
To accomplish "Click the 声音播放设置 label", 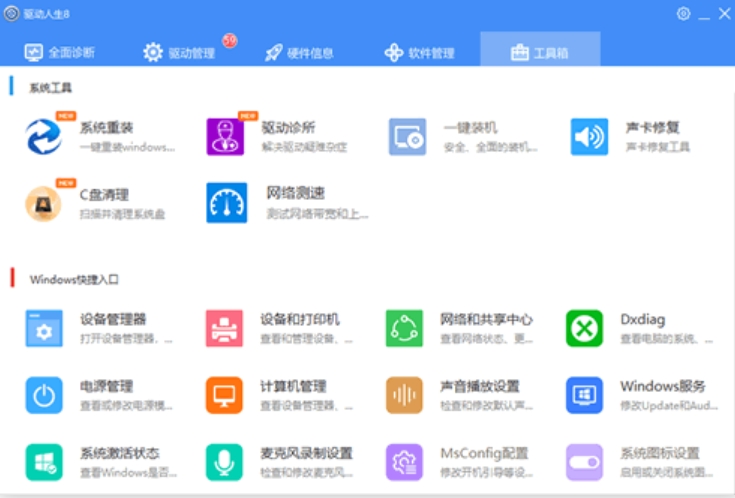I will click(x=480, y=386).
